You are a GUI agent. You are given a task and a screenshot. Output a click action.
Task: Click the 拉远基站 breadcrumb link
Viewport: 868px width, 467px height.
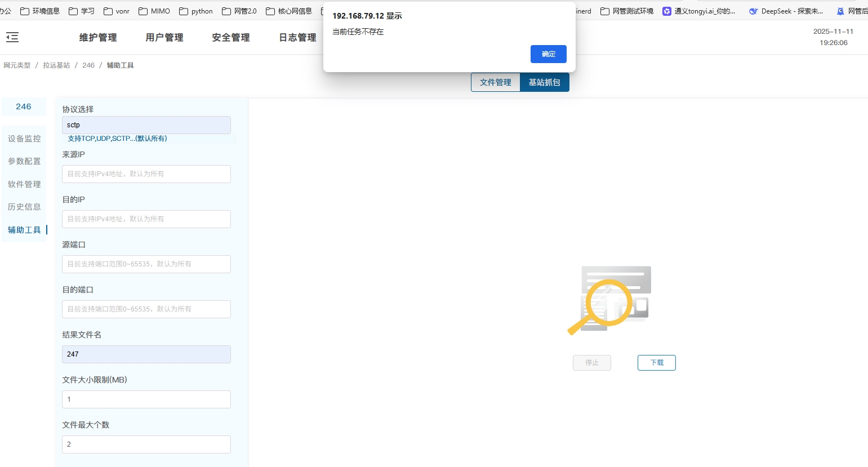pos(56,65)
